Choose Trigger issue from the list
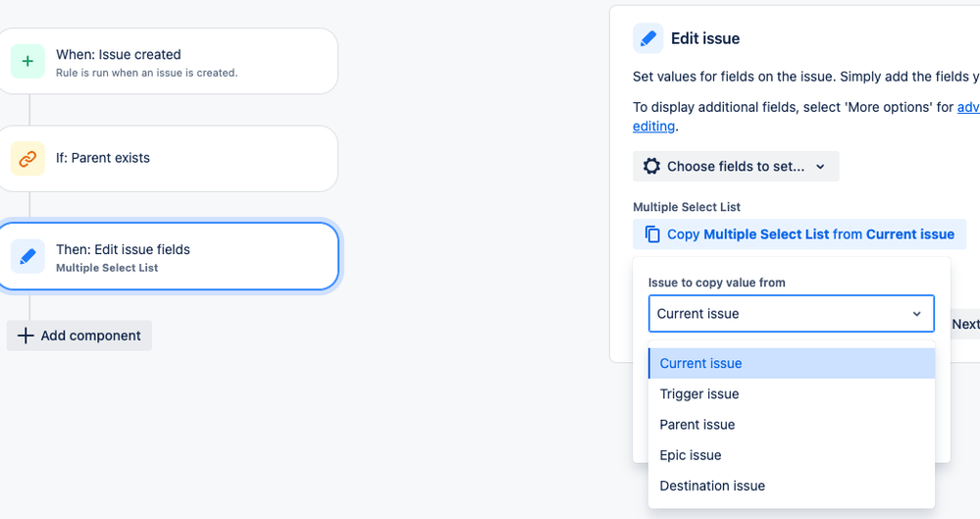 792,394
